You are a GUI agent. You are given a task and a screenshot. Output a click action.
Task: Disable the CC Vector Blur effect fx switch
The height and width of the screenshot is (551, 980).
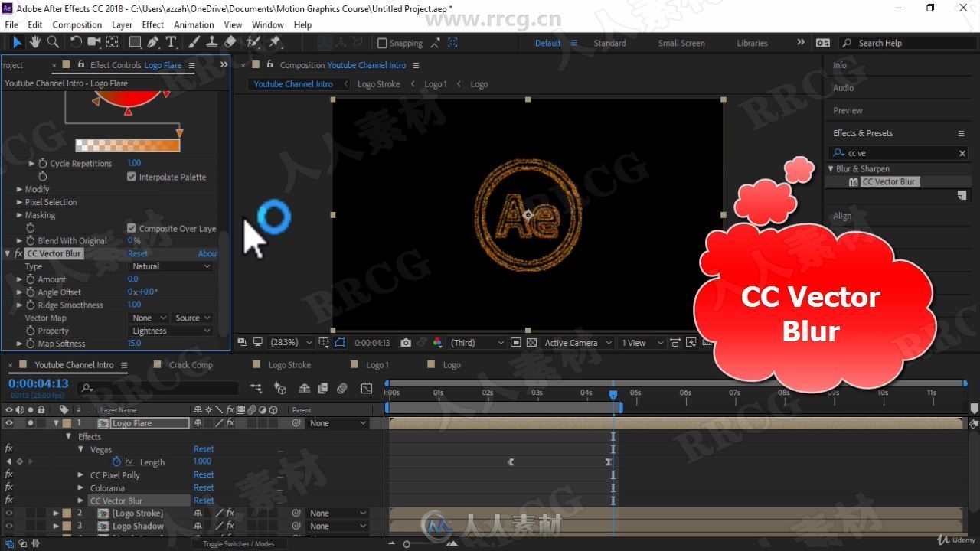pos(18,253)
